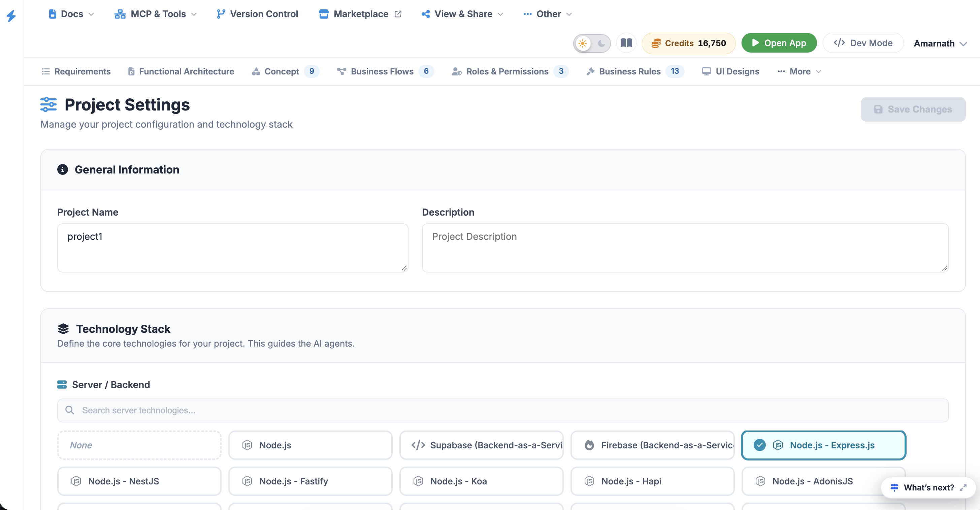Switch to the Concept tab
Screen dimensions: 980x510
pos(285,71)
